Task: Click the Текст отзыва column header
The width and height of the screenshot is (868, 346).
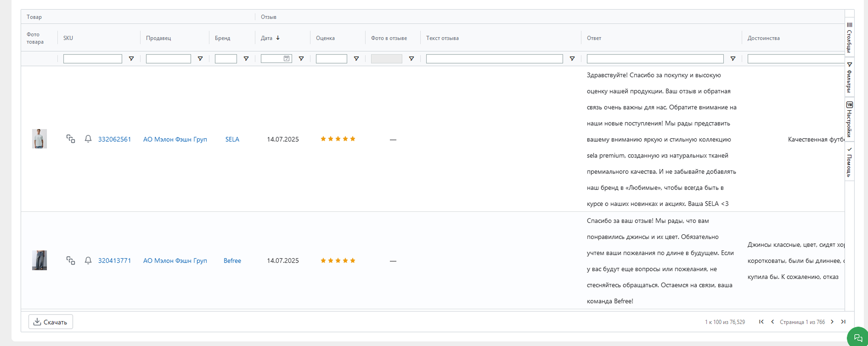Action: 442,38
